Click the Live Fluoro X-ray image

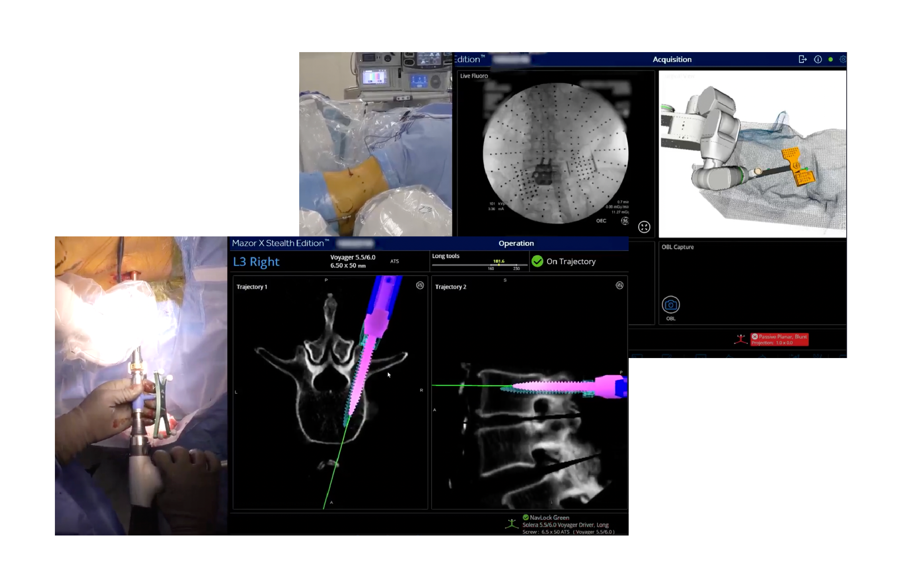555,153
